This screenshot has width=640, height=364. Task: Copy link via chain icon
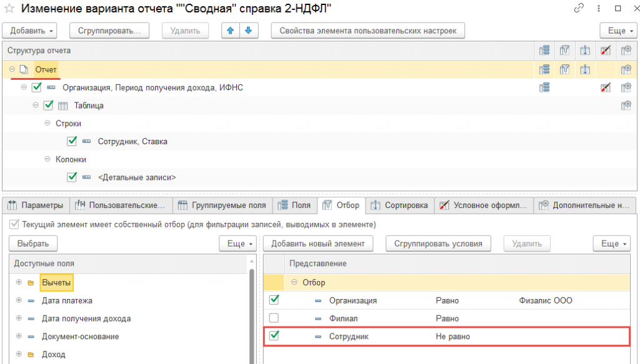(x=579, y=8)
